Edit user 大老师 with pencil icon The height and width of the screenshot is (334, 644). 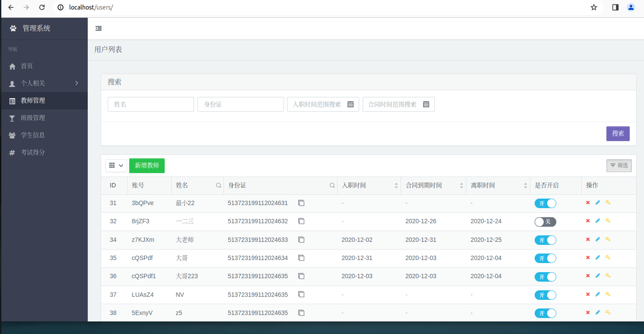(x=598, y=239)
